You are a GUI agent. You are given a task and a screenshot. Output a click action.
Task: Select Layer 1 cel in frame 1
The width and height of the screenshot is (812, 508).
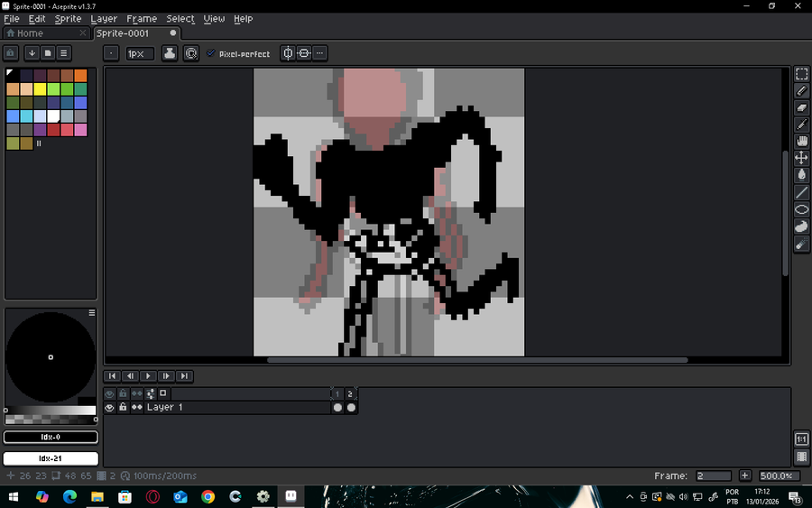click(x=337, y=408)
